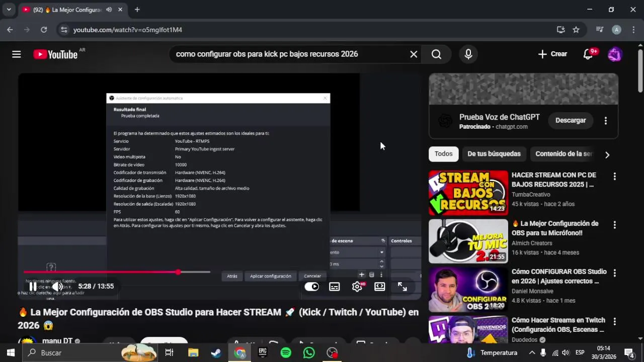Open Spotify from the taskbar

click(x=286, y=353)
